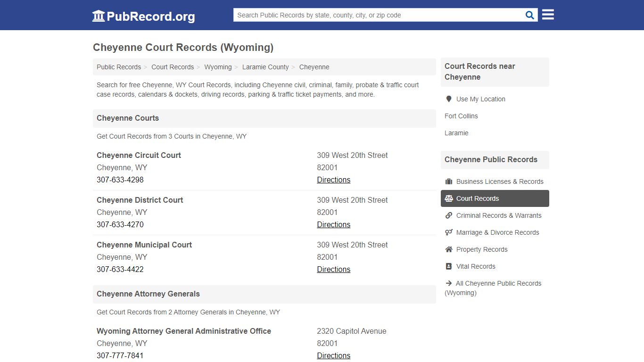Image resolution: width=644 pixels, height=362 pixels.
Task: Click the link icon for Criminal Records
Action: tap(449, 215)
